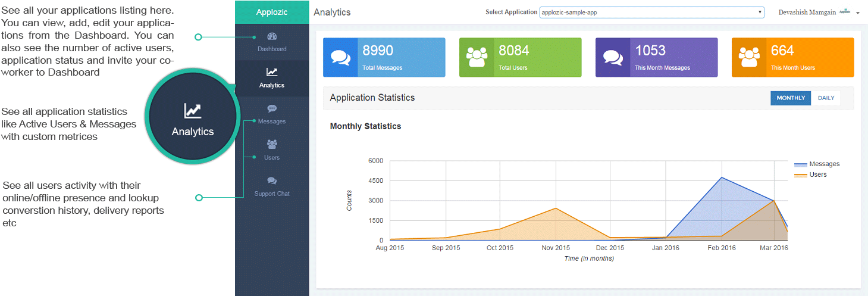
Task: Click the 1053 this month messages count
Action: [650, 51]
